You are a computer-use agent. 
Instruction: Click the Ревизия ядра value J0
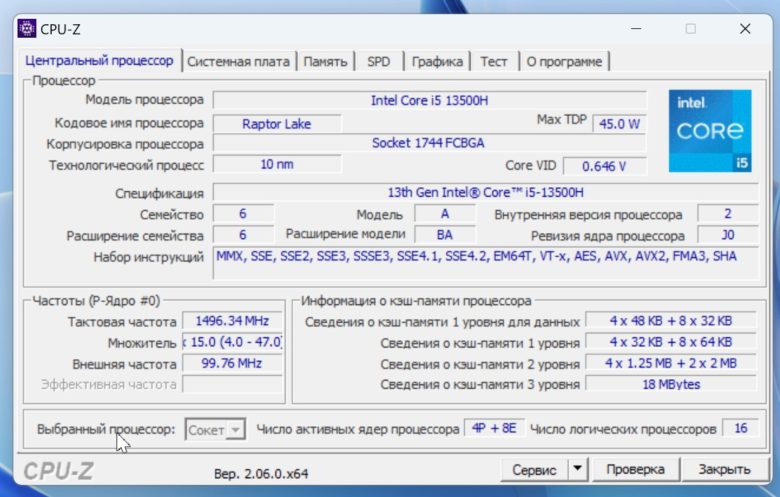728,235
